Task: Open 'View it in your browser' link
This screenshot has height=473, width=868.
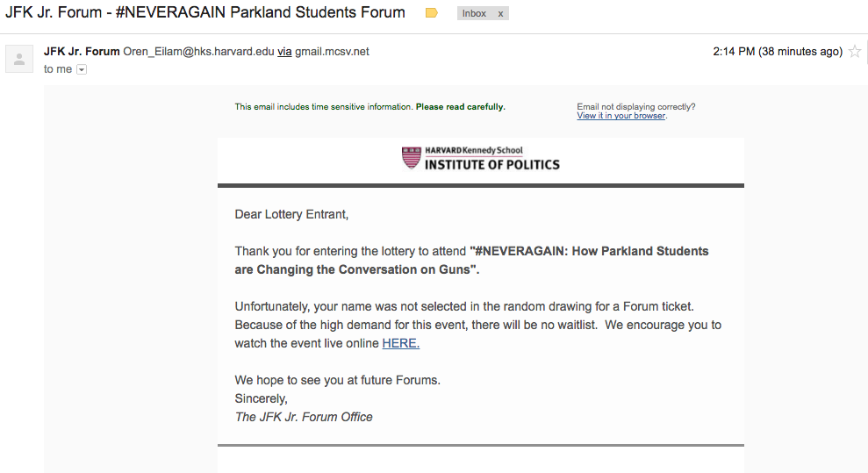Action: (621, 116)
